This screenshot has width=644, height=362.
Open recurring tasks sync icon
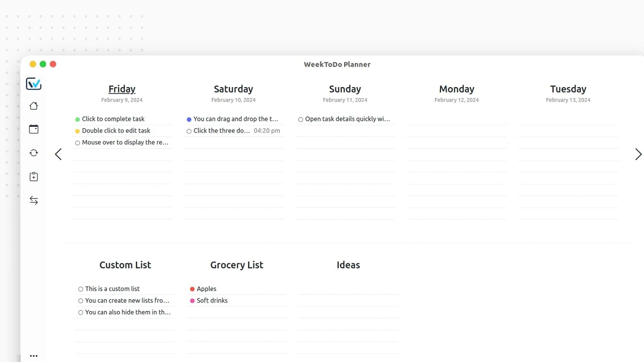coord(34,153)
